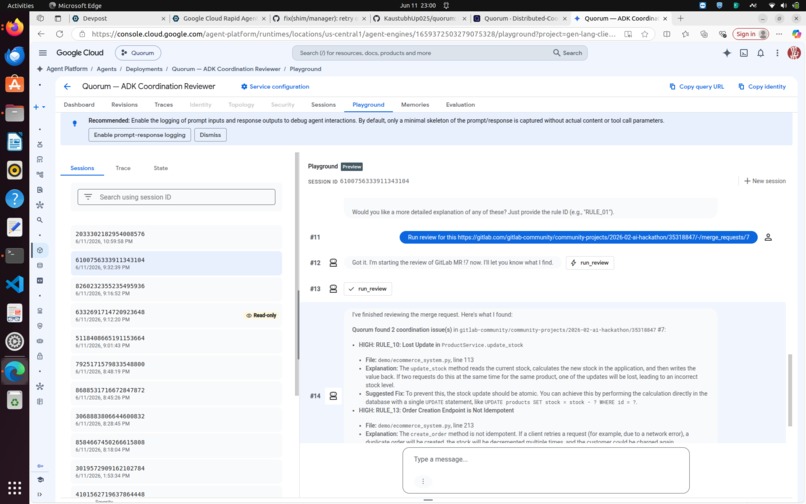The width and height of the screenshot is (806, 504).
Task: Select session 7925171579833548800
Action: click(x=176, y=367)
